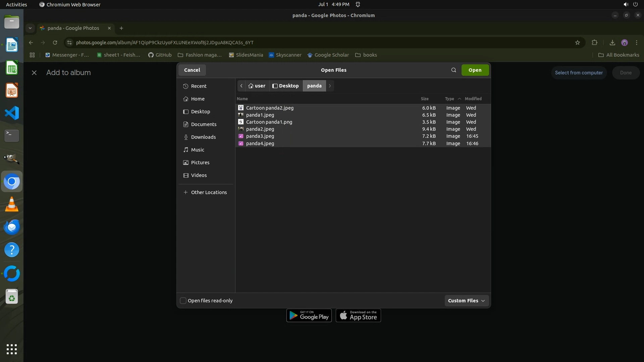Click the Chromium menu three-dot icon
644x362 pixels.
636,43
